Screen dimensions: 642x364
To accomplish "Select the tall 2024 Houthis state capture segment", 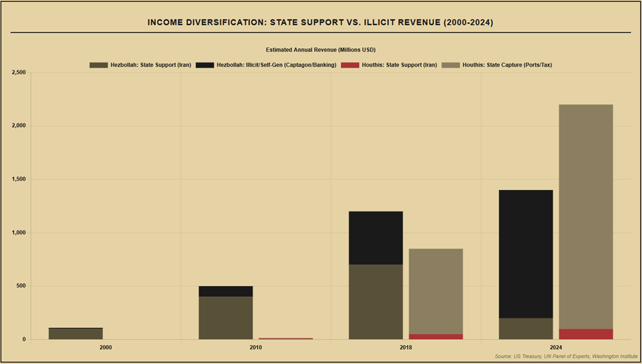I will pos(586,216).
